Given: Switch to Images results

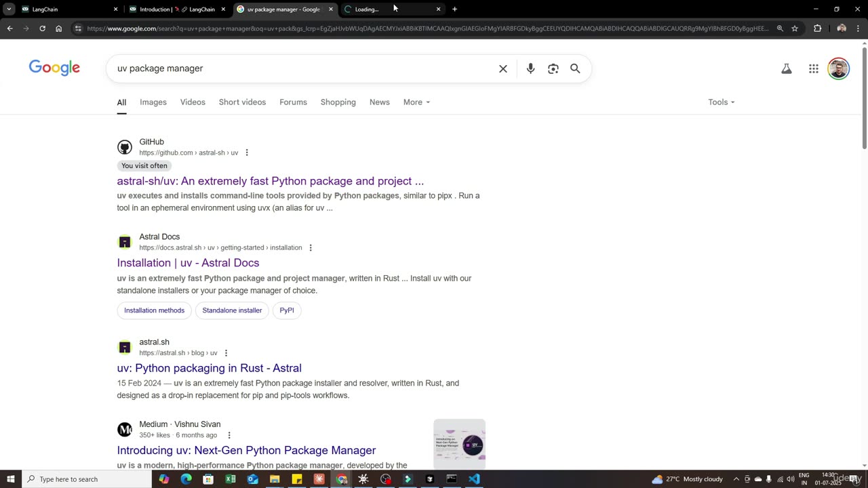Looking at the screenshot, I should point(153,102).
